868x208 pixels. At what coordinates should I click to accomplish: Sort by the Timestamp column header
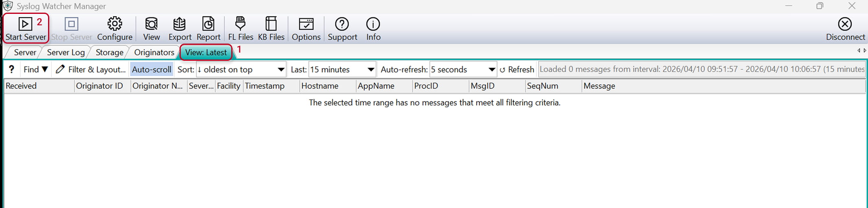pos(272,86)
